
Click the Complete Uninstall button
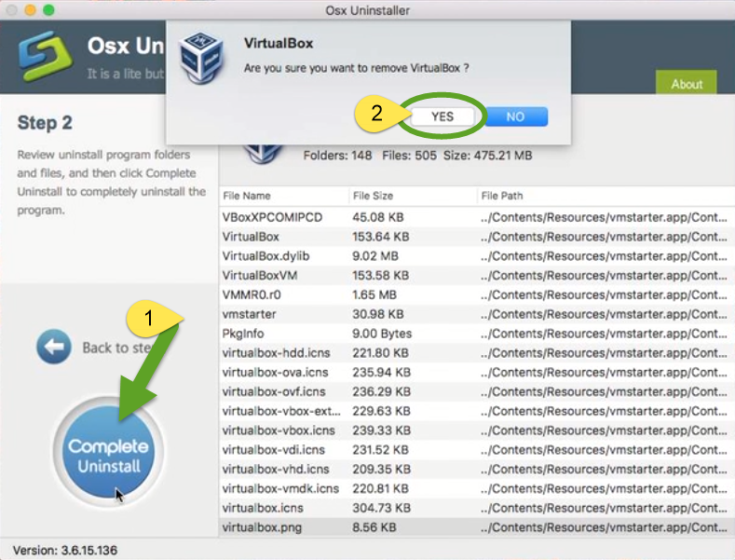point(108,452)
